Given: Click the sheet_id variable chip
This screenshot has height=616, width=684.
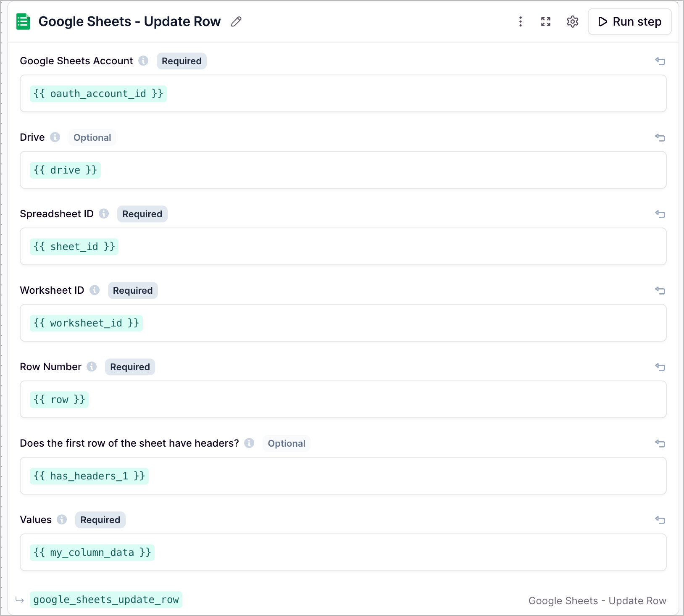Looking at the screenshot, I should (74, 246).
